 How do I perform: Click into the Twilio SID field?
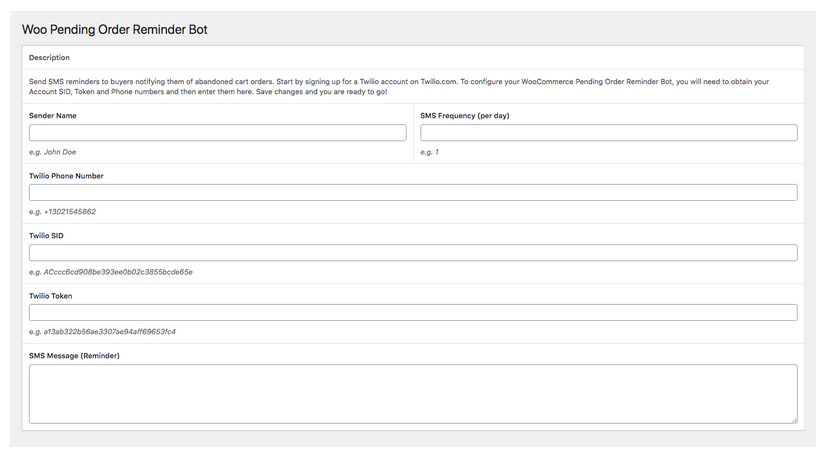(413, 252)
